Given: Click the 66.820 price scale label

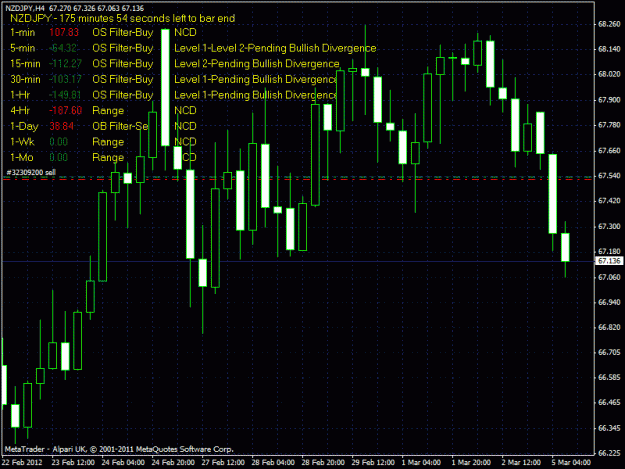Looking at the screenshot, I should (x=609, y=327).
